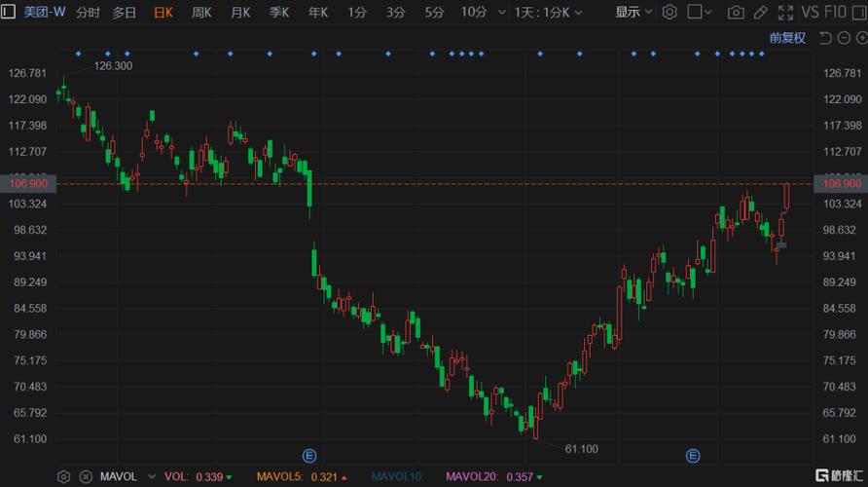Open VS compare button
Image resolution: width=868 pixels, height=487 pixels.
810,13
